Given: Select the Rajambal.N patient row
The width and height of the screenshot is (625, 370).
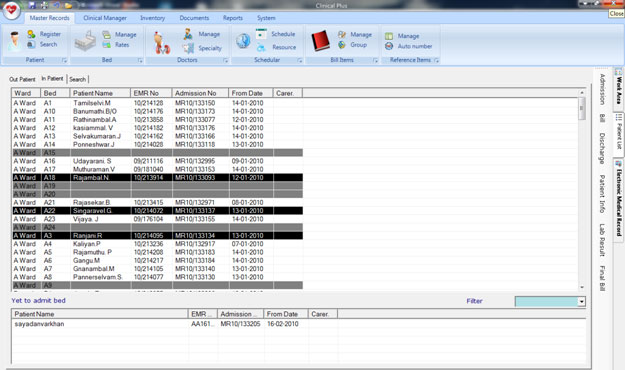Looking at the screenshot, I should (157, 177).
